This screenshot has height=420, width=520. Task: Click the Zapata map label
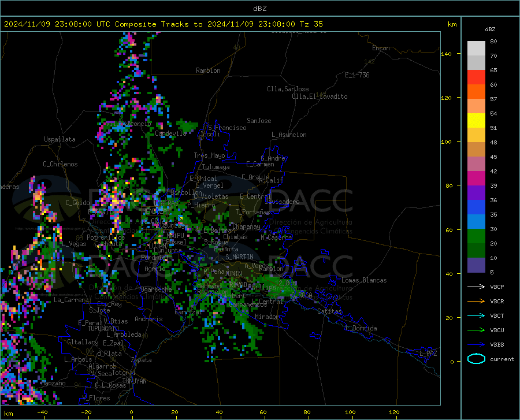click(x=142, y=360)
